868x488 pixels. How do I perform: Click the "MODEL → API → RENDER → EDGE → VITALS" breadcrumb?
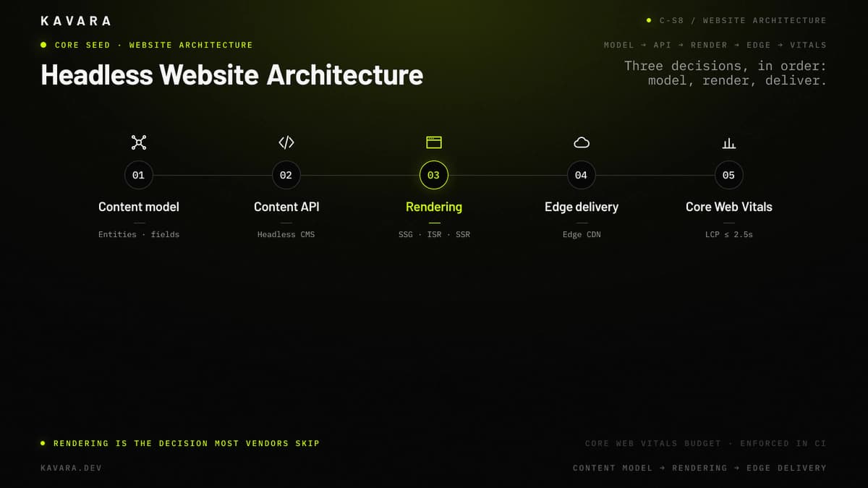(x=715, y=45)
